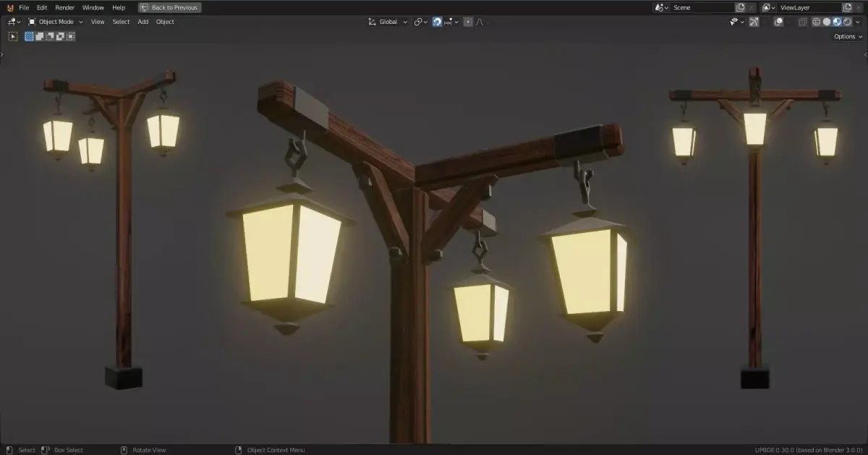Edit the ViewLayer name field
Screen dimensions: 868x455
809,7
